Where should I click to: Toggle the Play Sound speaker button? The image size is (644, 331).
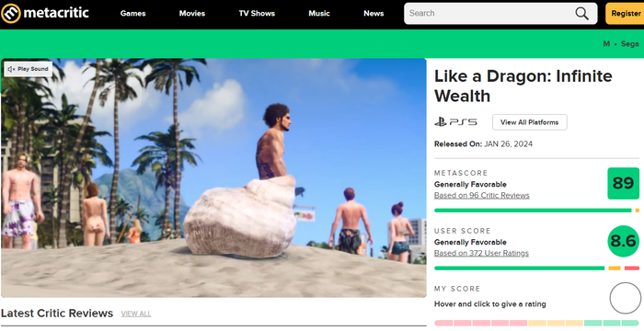[x=29, y=69]
